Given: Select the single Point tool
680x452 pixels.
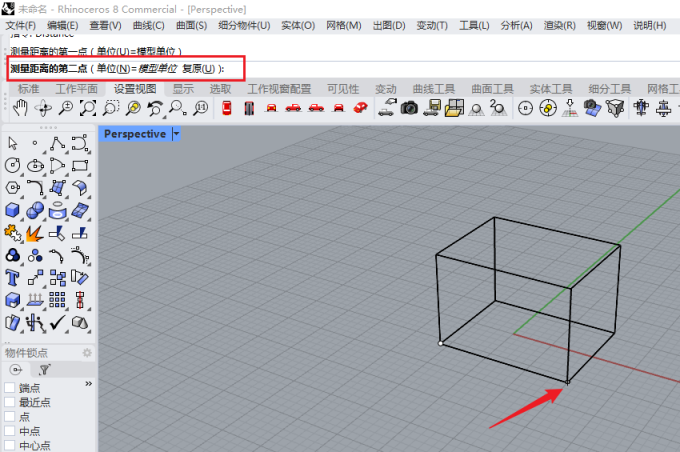Looking at the screenshot, I should pyautogui.click(x=35, y=143).
